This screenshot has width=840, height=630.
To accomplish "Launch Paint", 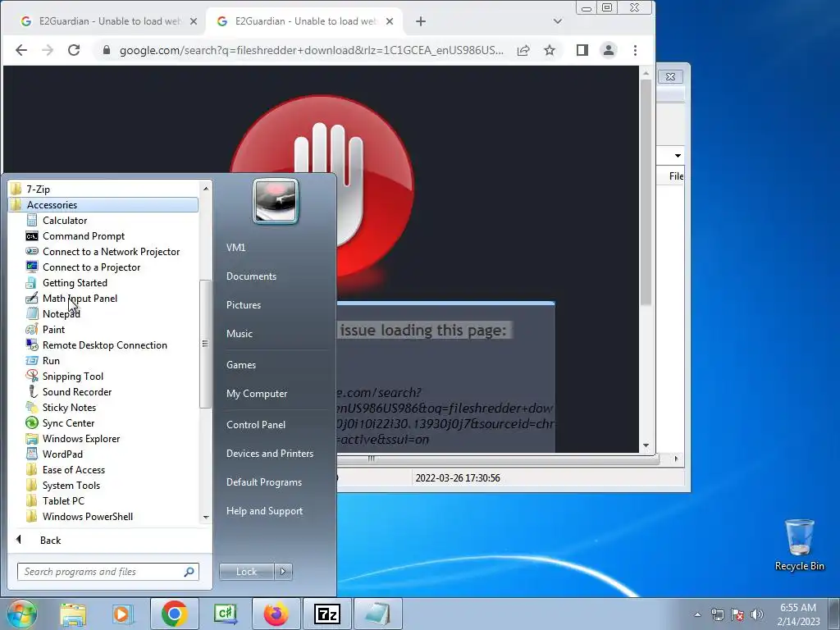I will click(x=53, y=329).
